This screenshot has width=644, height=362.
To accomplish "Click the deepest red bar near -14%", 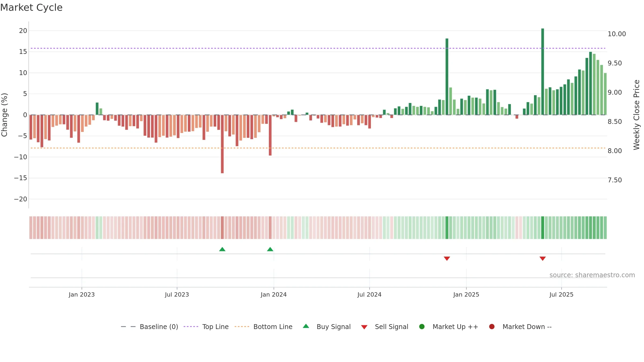I will pyautogui.click(x=222, y=144).
